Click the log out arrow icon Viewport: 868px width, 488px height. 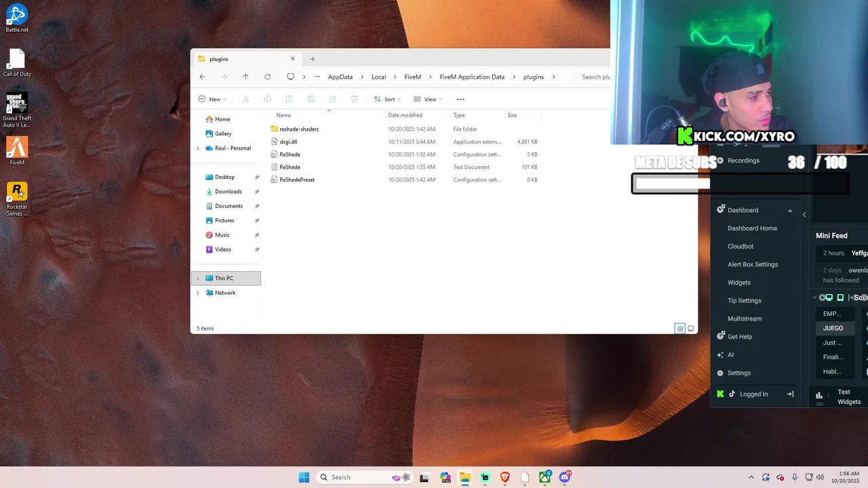click(x=790, y=394)
